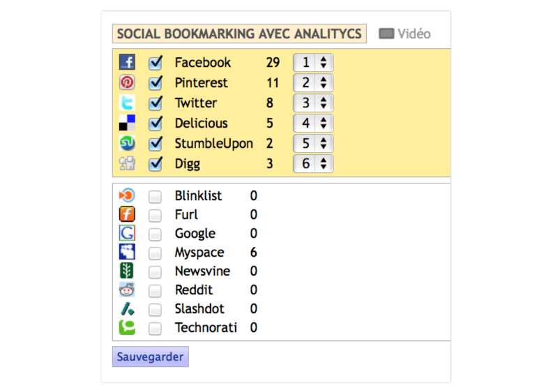Click the Social Bookmarking avec Analitycs title
This screenshot has width=558, height=392.
[x=239, y=33]
